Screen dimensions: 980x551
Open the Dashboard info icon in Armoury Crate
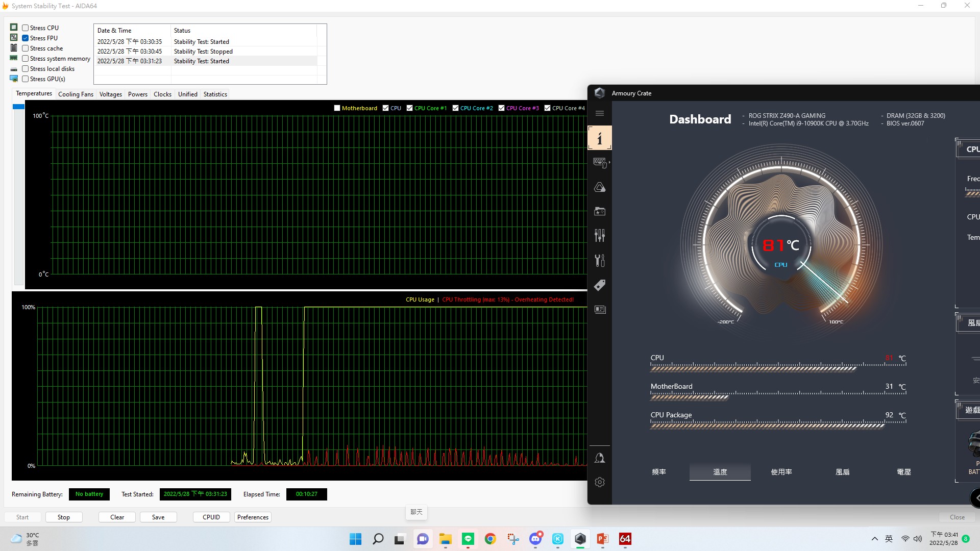tap(600, 138)
